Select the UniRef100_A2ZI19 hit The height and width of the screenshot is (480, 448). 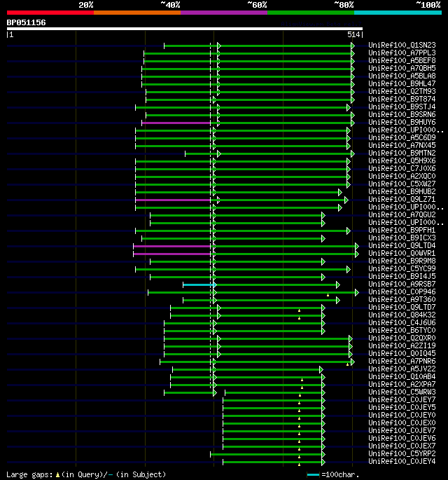(402, 345)
